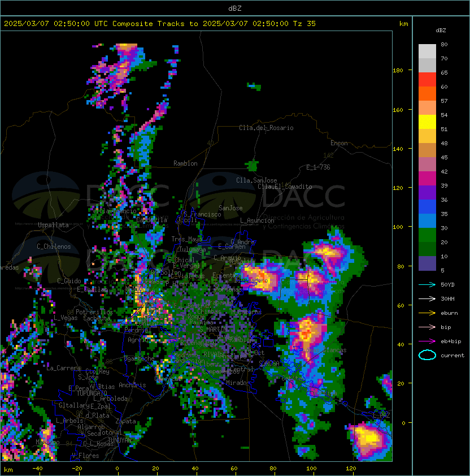
Task: Choose the gold swatch between 51 and 48
Action: 427,136
